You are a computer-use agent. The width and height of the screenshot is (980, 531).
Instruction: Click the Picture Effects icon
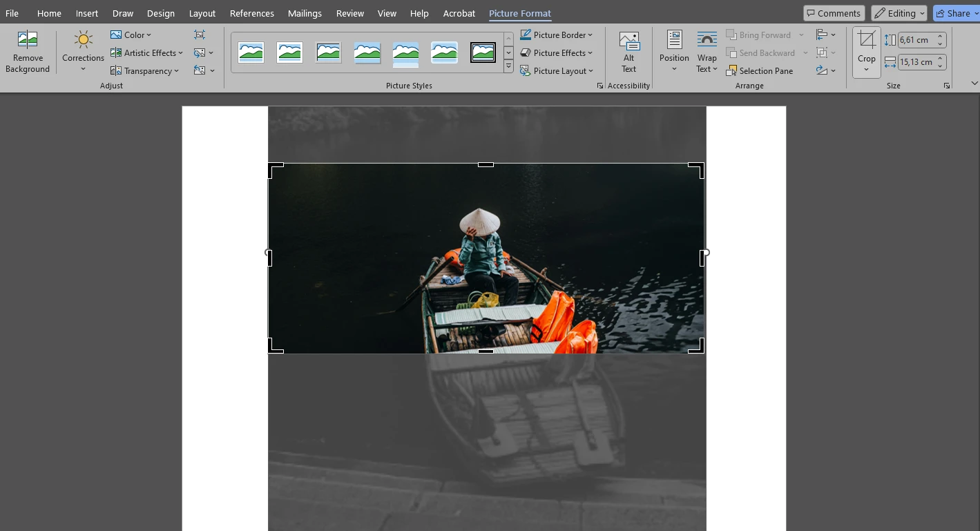[526, 52]
